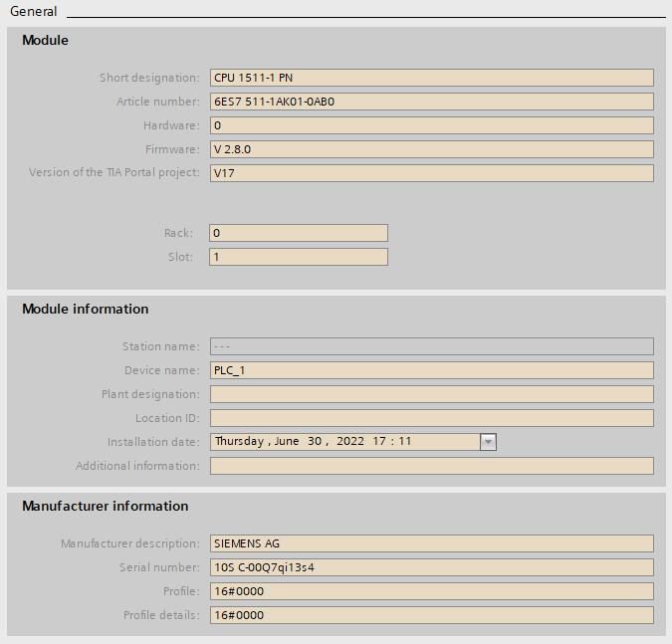
Task: Open the Installation date dropdown arrow
Action: click(488, 442)
